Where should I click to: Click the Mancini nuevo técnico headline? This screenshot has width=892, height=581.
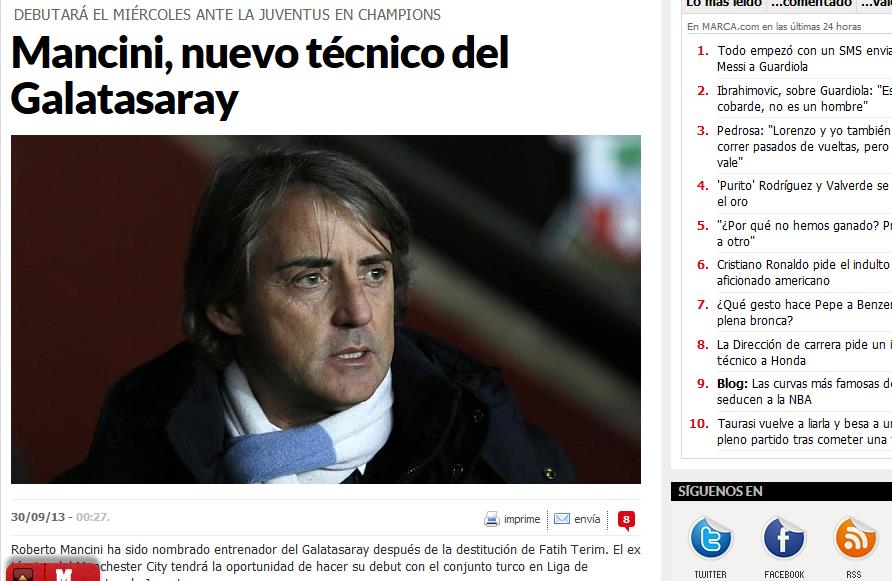point(260,75)
